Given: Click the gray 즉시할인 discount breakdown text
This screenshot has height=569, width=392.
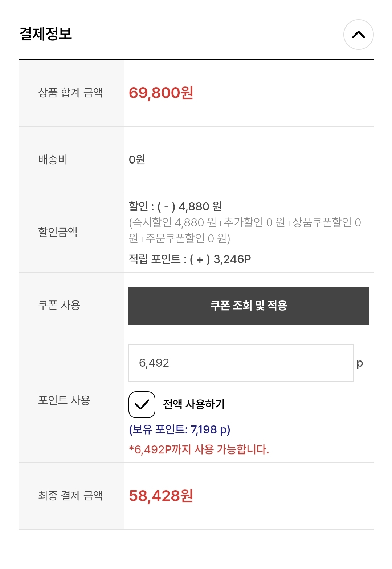Looking at the screenshot, I should pyautogui.click(x=245, y=230).
